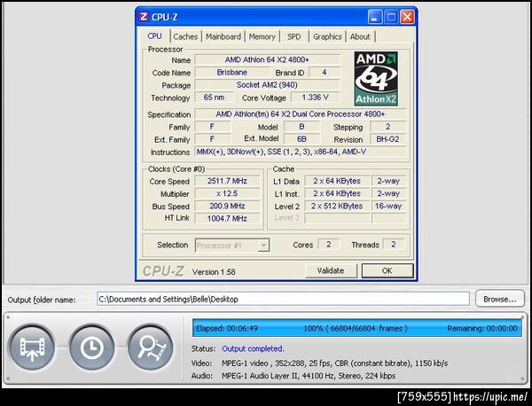Click the Level 2 '2 x 512 KBytes' value
Image resolution: width=532 pixels, height=406 pixels.
[x=337, y=206]
